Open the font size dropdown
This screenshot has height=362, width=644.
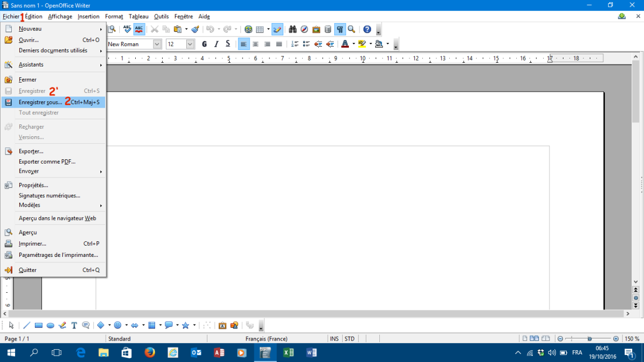(x=190, y=44)
